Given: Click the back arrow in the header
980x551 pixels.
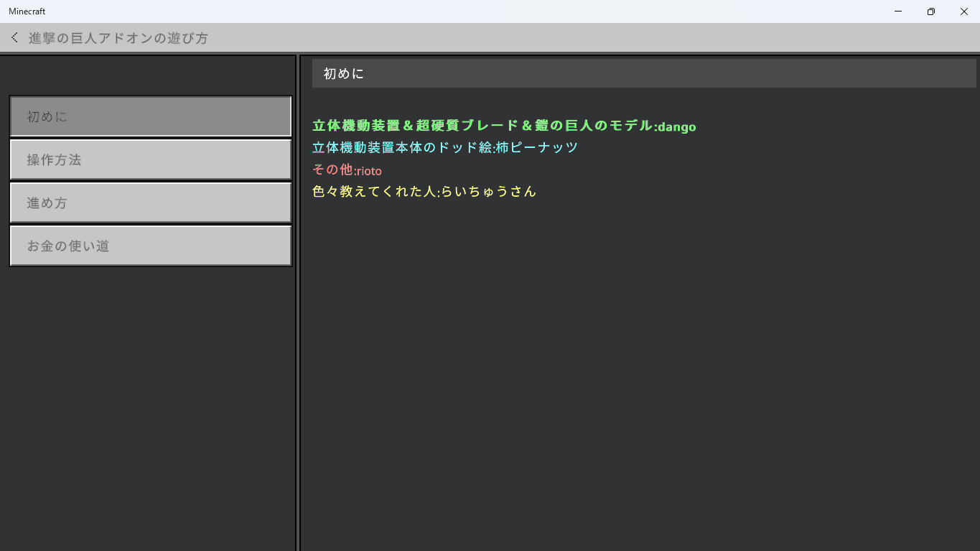Looking at the screenshot, I should tap(14, 37).
